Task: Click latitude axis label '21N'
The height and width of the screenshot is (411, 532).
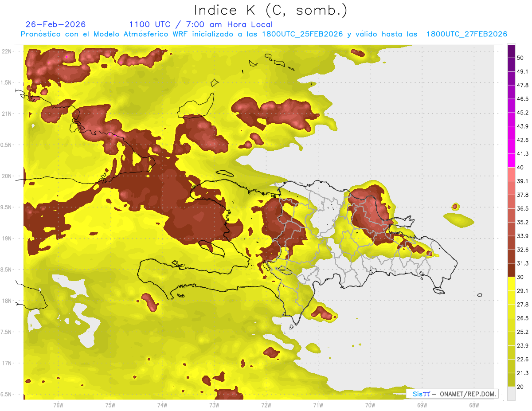Action: 7,114
